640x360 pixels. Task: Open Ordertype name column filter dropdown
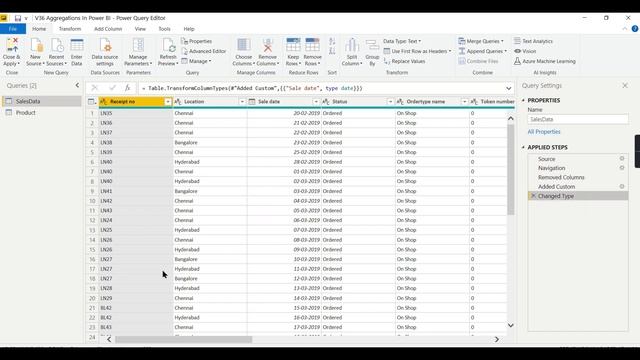click(x=464, y=102)
